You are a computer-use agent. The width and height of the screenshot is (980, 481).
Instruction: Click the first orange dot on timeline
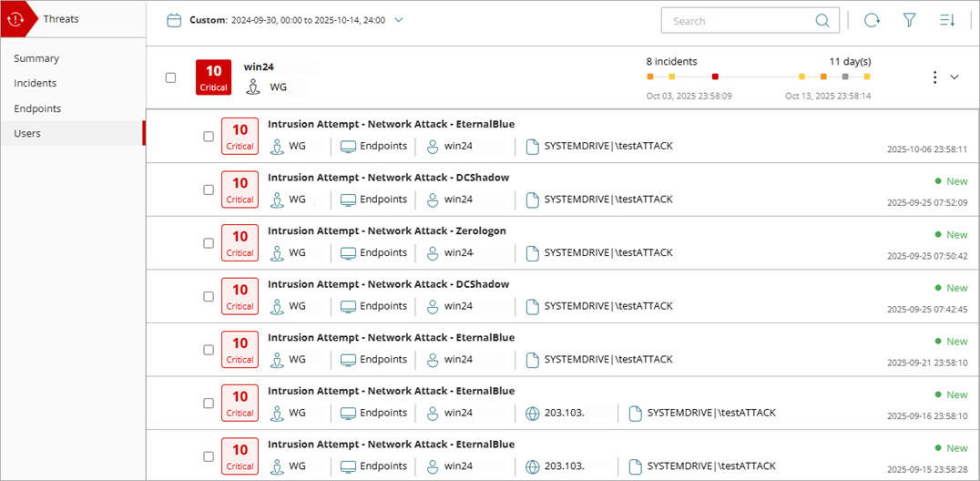[650, 77]
